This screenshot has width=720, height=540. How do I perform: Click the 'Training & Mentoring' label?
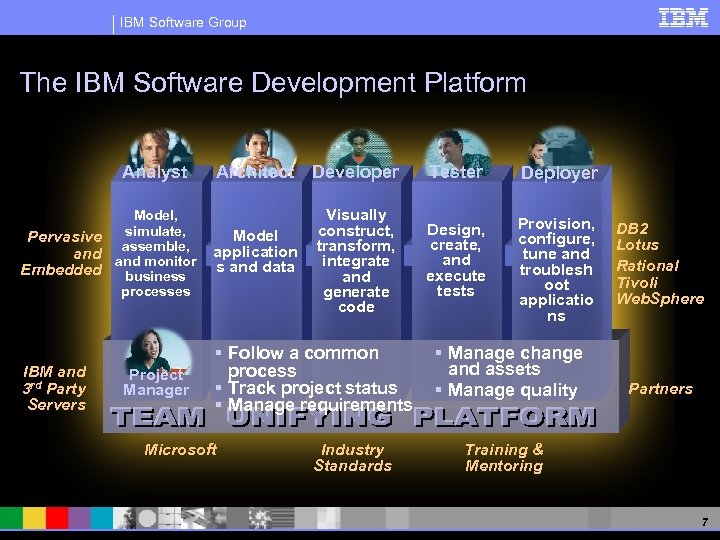coord(504,458)
